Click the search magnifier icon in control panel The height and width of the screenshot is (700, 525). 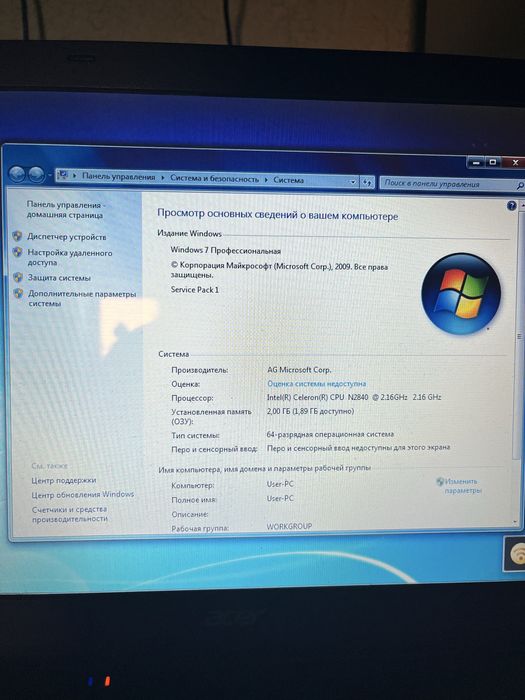point(520,186)
